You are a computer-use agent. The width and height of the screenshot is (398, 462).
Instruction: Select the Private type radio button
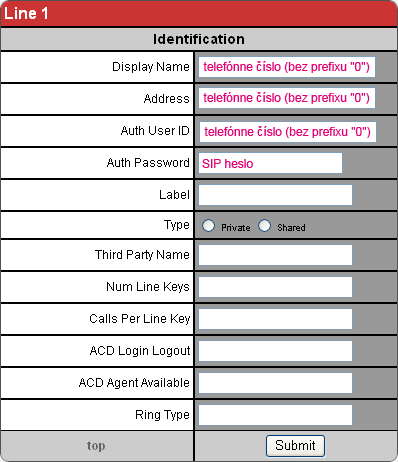pos(208,226)
